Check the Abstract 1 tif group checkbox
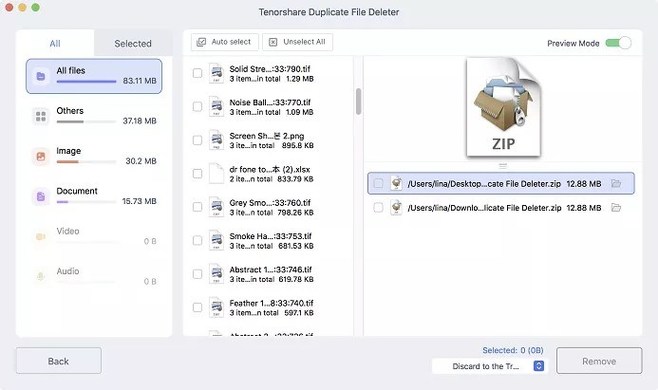658x390 pixels. pyautogui.click(x=197, y=274)
